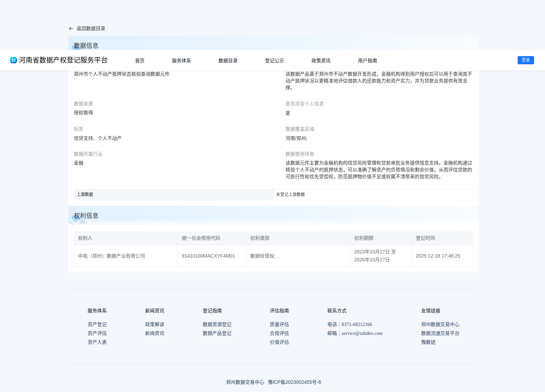Click the 登记指南 footer heading

click(x=212, y=311)
